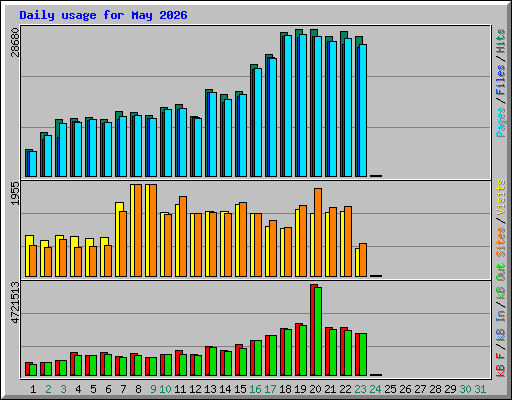Viewport: 512px width, 400px height.
Task: Click day label 18 on the x-axis
Action: 285,389
